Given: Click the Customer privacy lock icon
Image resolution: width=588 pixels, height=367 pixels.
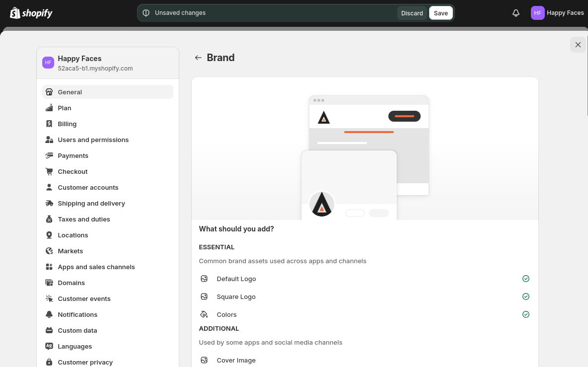Looking at the screenshot, I should [49, 362].
